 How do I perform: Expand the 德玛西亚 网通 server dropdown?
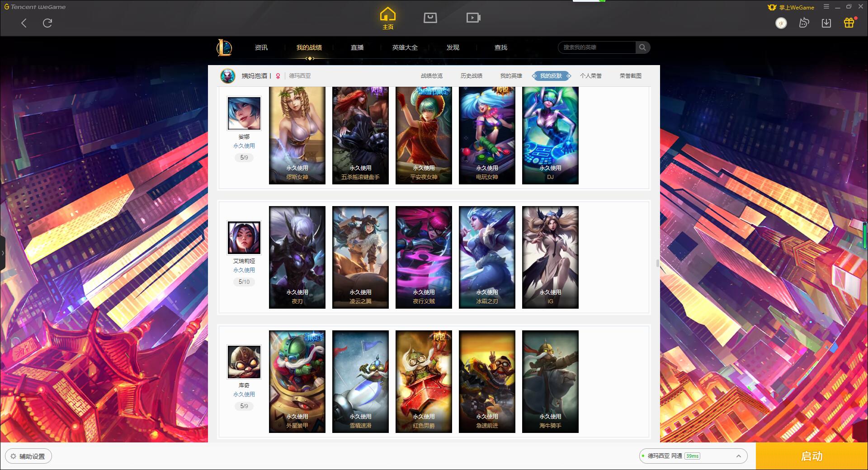point(693,456)
